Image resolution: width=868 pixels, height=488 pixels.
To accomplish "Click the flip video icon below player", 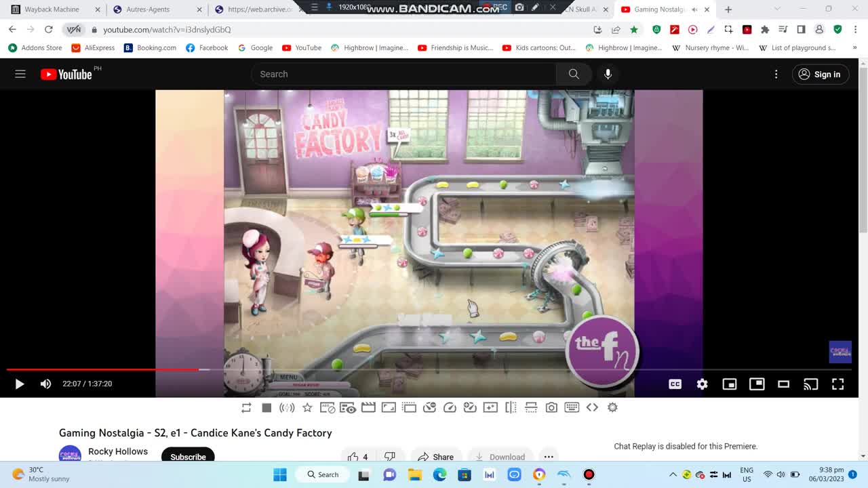I will [511, 407].
